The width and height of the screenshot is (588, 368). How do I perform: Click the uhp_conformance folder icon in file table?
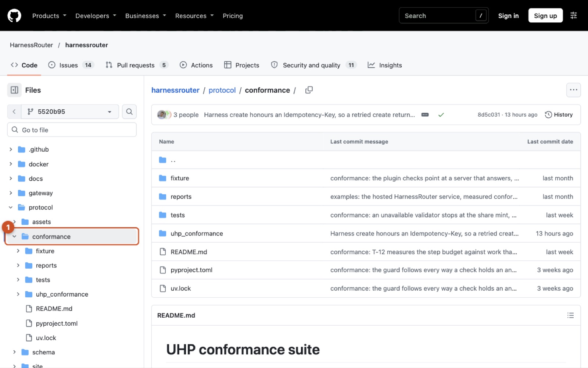[x=162, y=233]
